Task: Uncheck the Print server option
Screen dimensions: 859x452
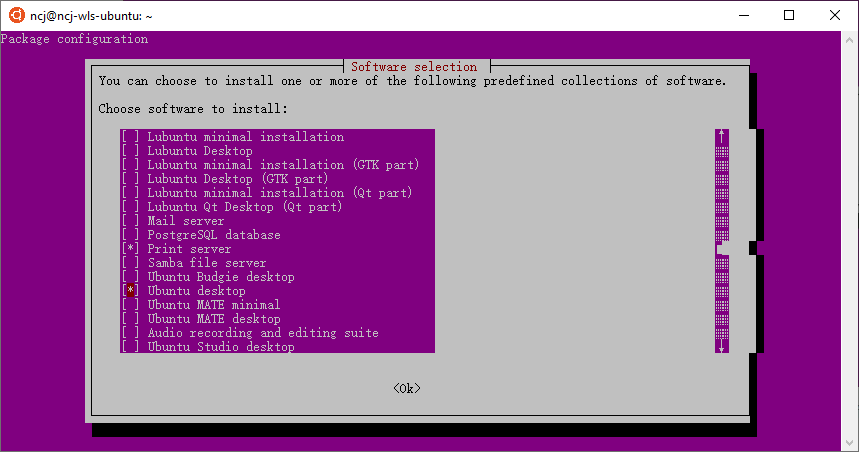Action: point(130,249)
